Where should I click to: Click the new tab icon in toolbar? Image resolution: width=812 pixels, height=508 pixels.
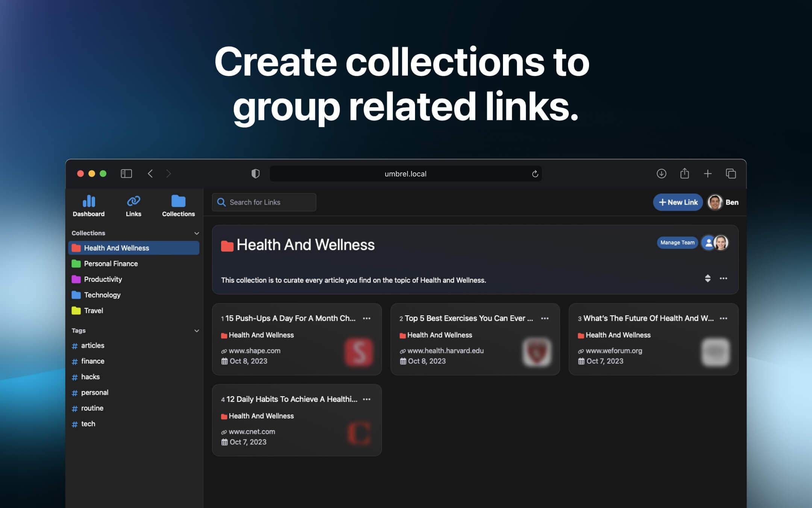tap(707, 173)
